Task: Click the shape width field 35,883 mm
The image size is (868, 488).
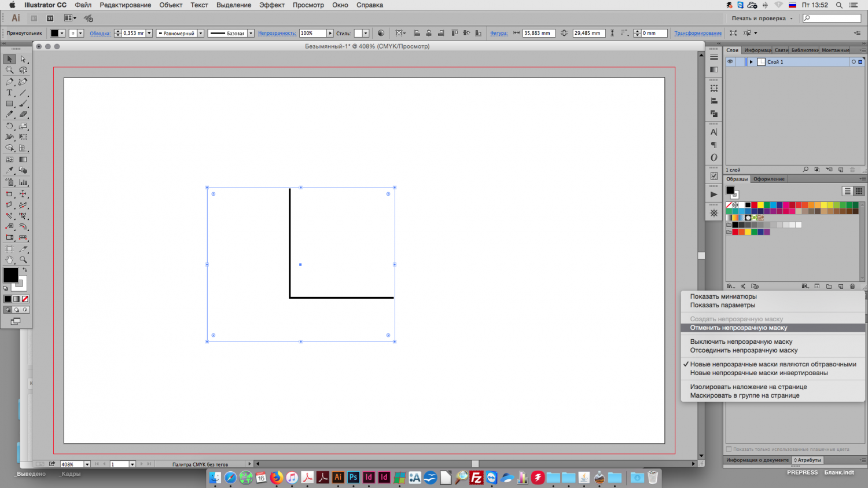Action: tap(538, 34)
